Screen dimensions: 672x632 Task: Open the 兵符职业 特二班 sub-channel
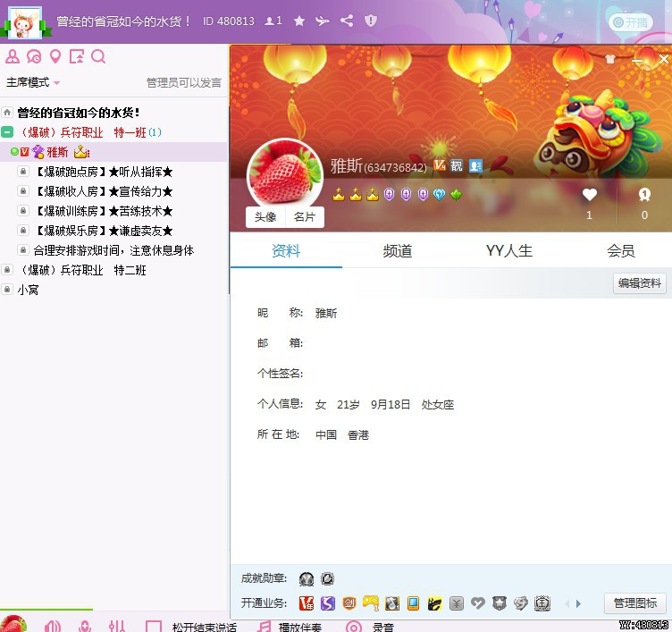click(x=81, y=270)
